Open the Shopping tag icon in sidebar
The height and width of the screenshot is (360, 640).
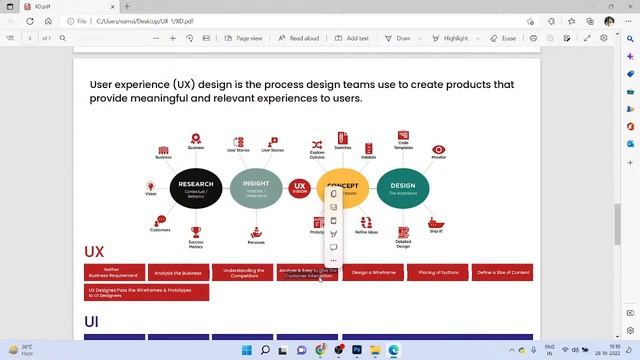pos(630,74)
